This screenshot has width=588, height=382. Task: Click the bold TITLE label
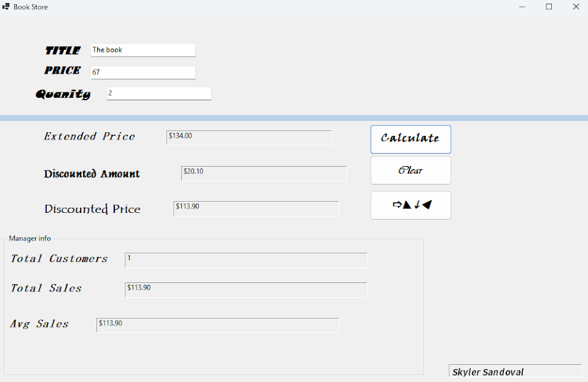point(63,50)
